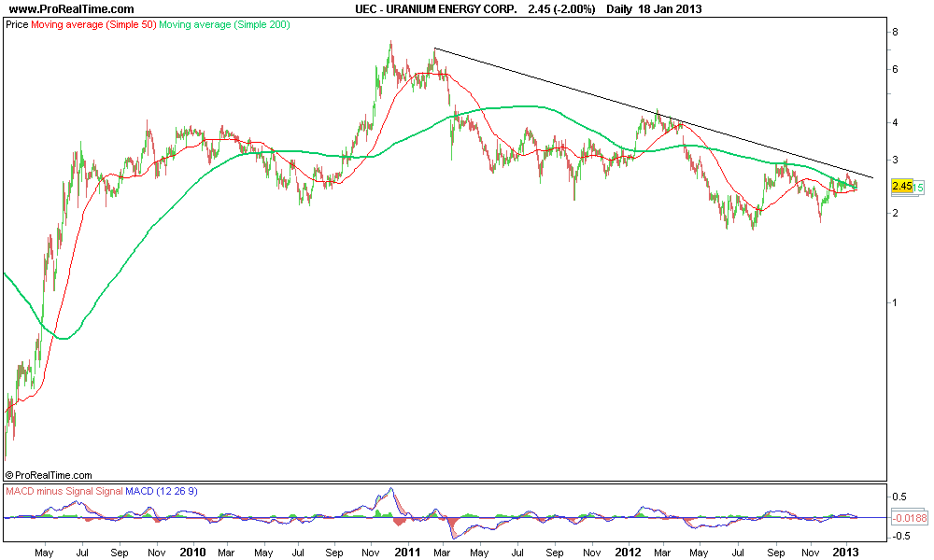934x560 pixels.
Task: Click the 2011 year label on time axis
Action: 407,553
